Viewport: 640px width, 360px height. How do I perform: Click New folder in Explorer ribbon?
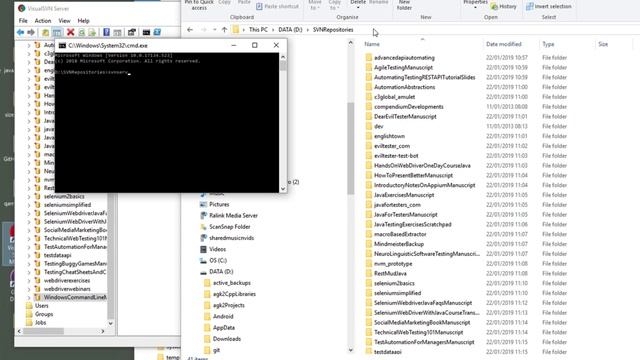point(404,5)
